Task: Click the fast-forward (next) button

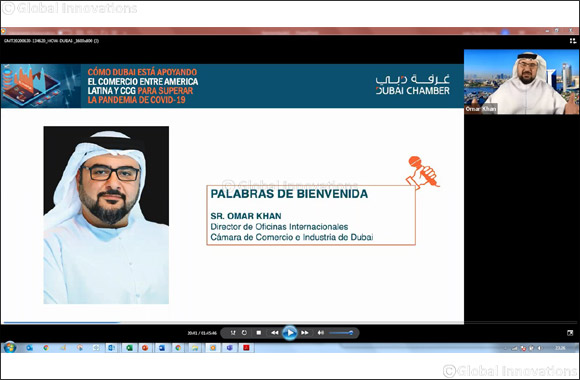Action: pos(305,333)
